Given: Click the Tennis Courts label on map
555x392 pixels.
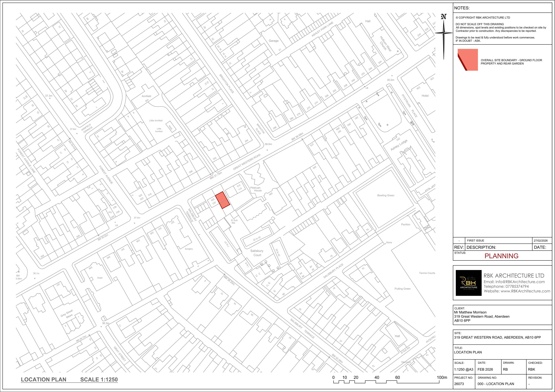Looking at the screenshot, I should [x=427, y=273].
